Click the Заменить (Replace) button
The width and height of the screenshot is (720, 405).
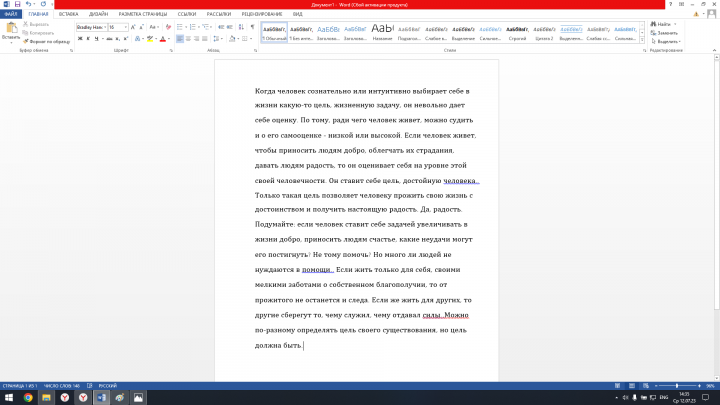[x=667, y=32]
